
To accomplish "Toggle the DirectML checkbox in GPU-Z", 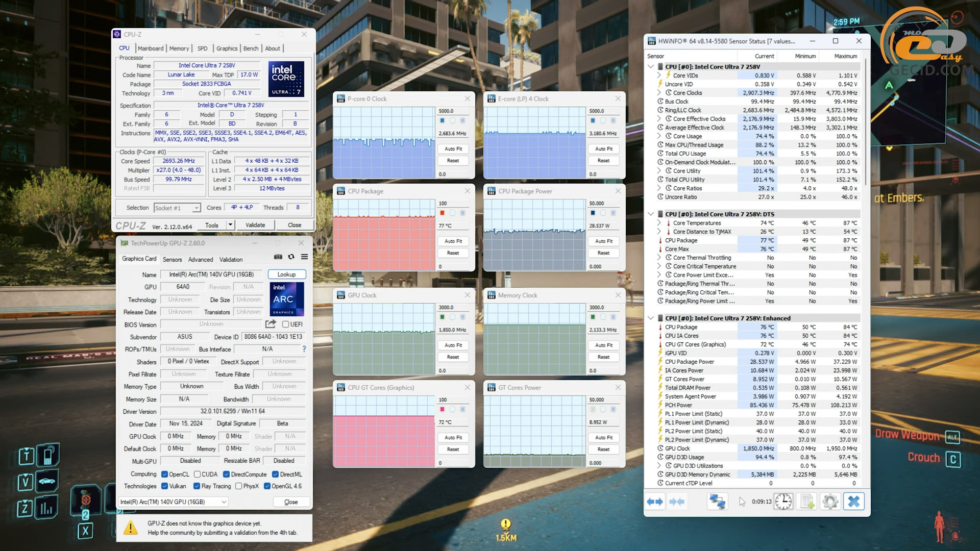I will [275, 474].
